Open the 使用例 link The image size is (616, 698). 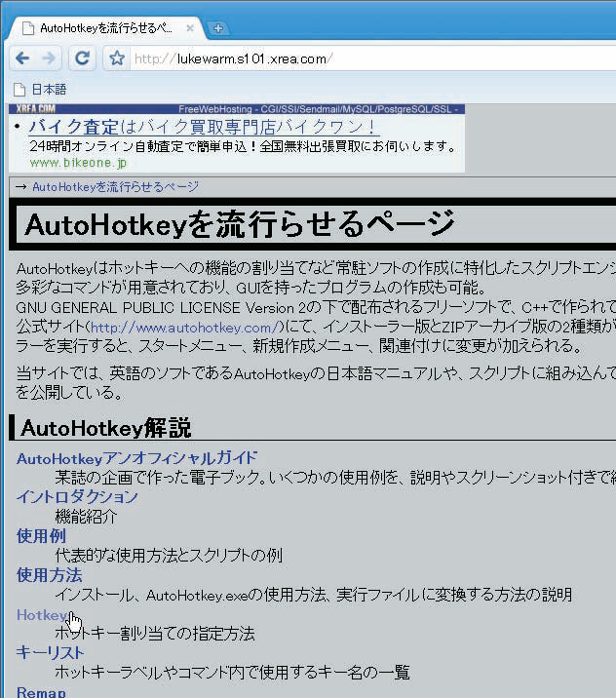coord(41,536)
